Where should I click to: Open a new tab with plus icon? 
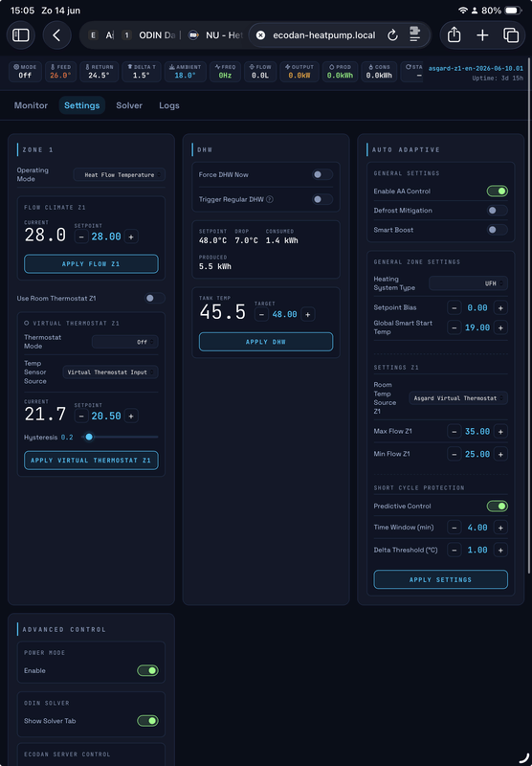[x=482, y=35]
